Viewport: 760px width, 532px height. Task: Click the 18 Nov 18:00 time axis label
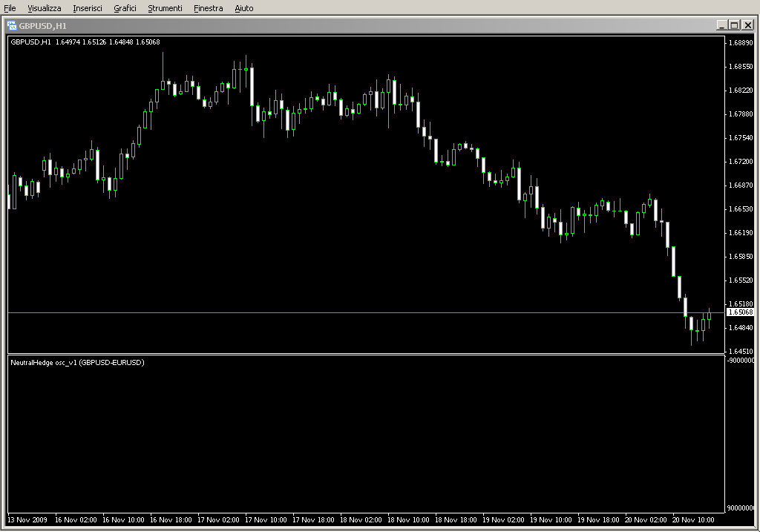tap(456, 520)
